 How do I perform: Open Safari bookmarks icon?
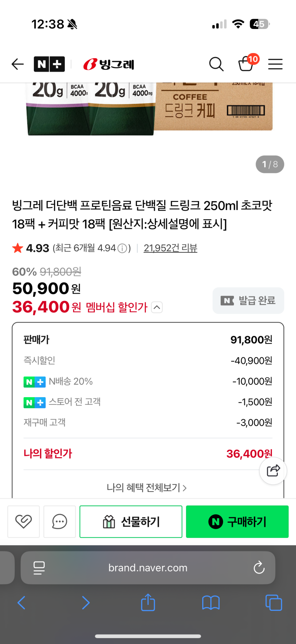(211, 603)
